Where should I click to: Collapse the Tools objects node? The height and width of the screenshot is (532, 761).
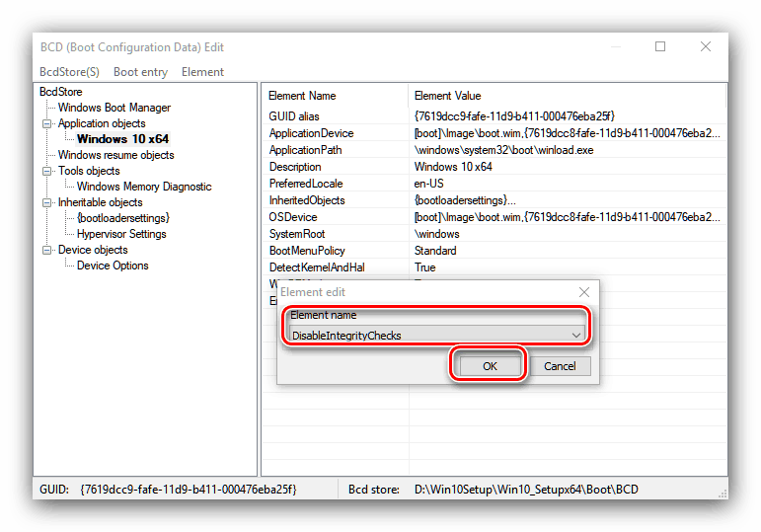[x=47, y=171]
